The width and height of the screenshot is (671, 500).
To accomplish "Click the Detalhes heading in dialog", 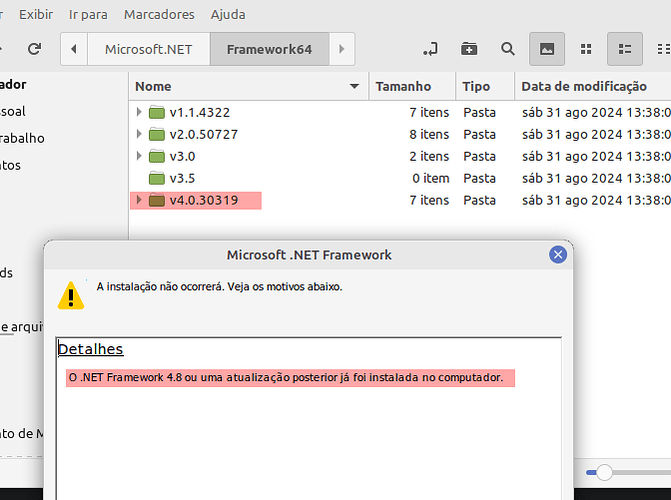I will [x=90, y=349].
